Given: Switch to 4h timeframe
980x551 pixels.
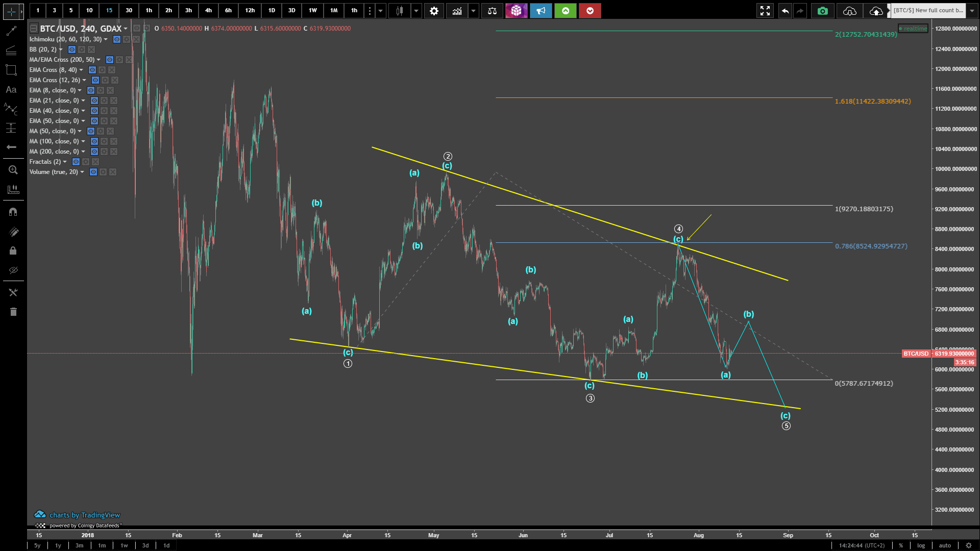Looking at the screenshot, I should tap(208, 11).
